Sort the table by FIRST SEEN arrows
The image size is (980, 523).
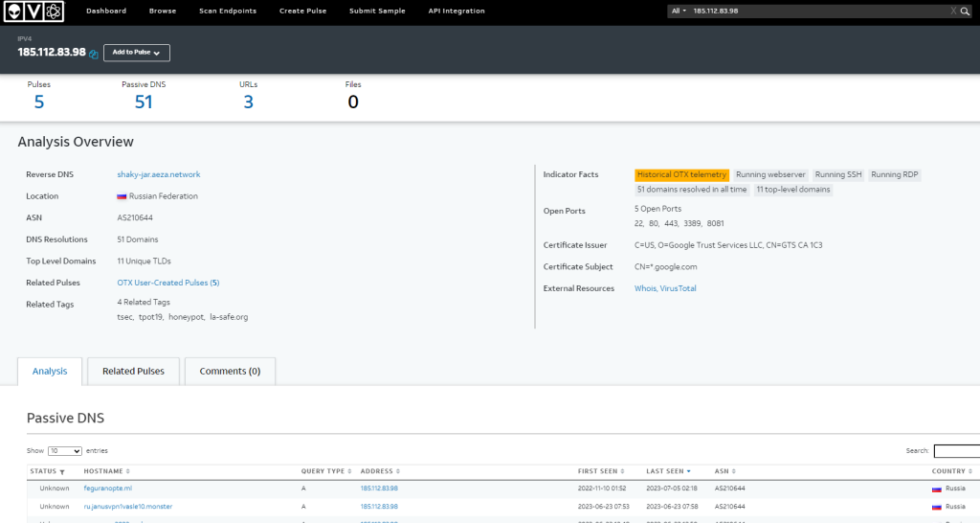pyautogui.click(x=621, y=471)
